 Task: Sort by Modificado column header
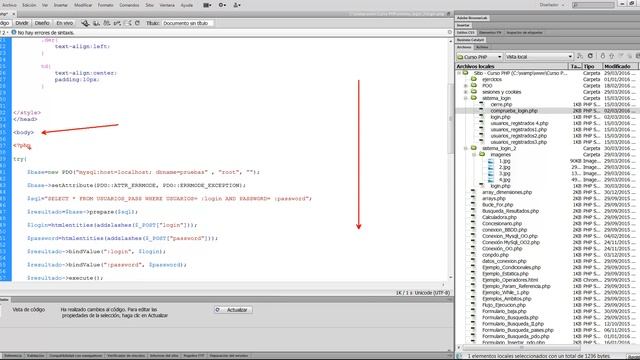pos(620,66)
